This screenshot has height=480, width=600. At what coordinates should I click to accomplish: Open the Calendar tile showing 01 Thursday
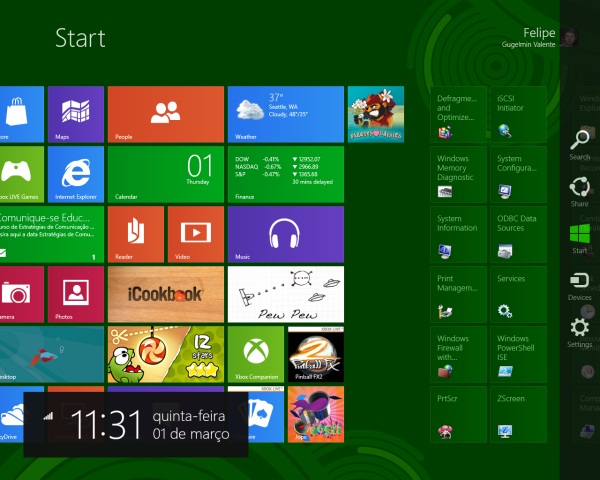(166, 174)
